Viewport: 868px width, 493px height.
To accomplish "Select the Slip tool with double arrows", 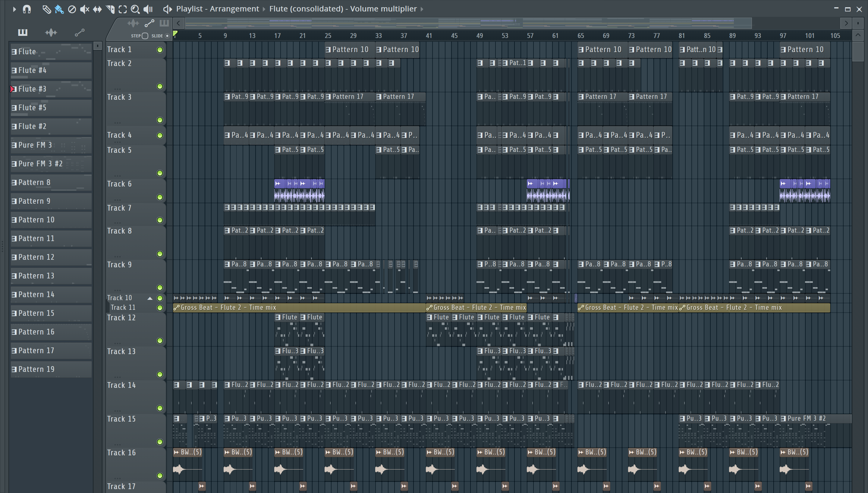I will (97, 9).
